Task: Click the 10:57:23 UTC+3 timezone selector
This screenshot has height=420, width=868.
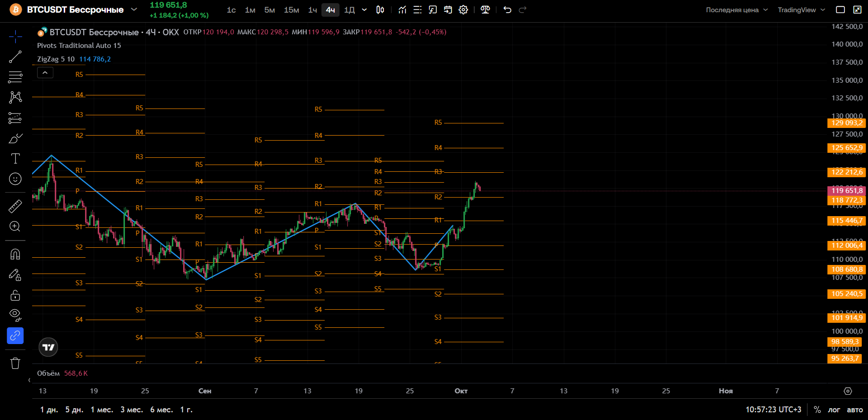Action: [774, 410]
